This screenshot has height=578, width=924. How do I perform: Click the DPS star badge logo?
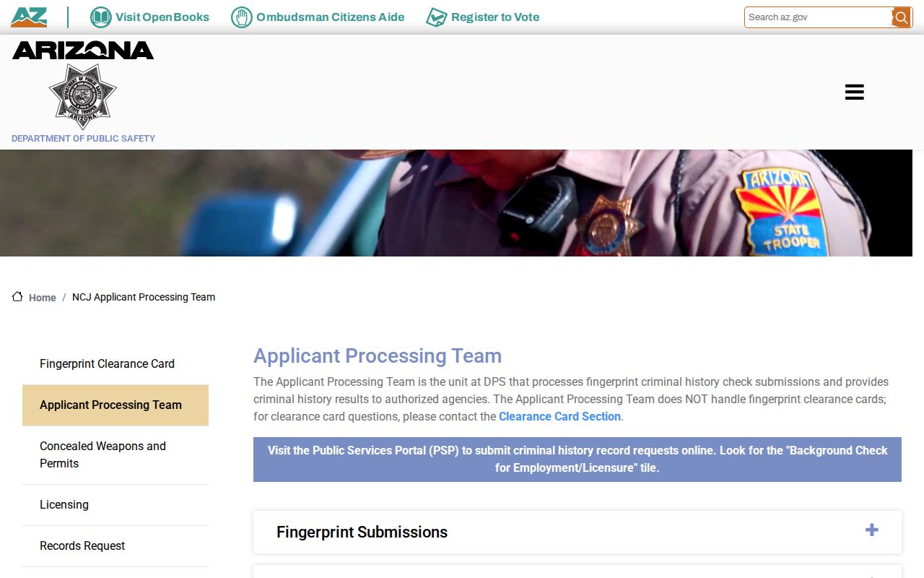click(82, 96)
